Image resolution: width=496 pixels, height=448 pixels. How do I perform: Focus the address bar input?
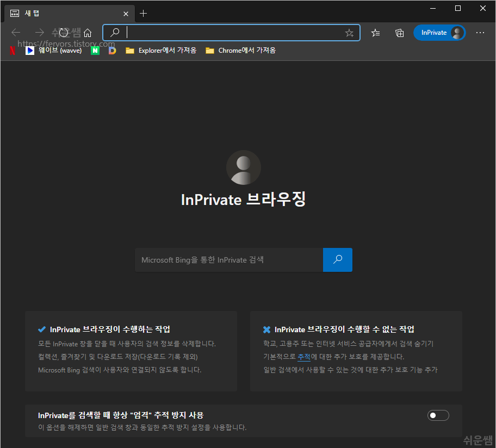coord(233,33)
